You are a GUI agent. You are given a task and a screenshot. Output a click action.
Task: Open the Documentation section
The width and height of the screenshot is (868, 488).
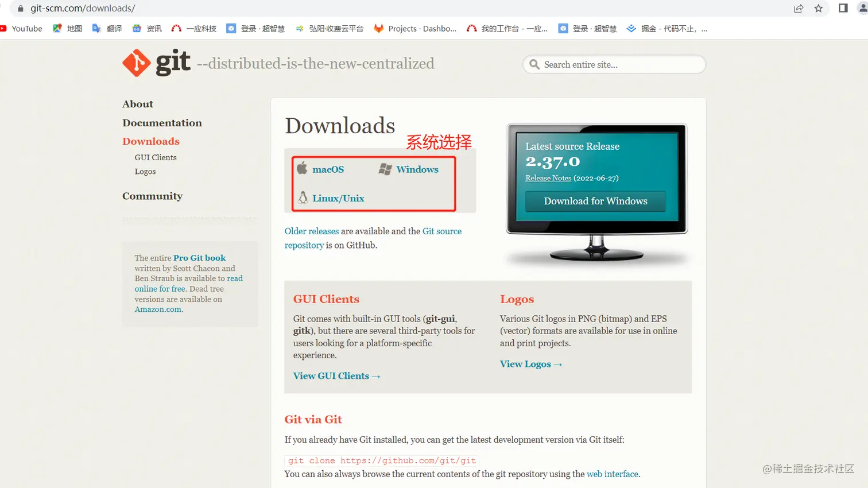(162, 123)
